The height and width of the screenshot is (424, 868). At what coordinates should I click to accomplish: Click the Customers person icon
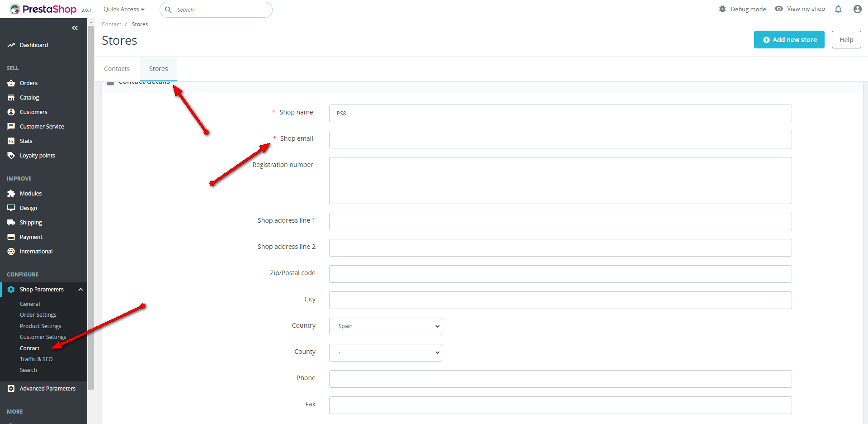[x=11, y=112]
